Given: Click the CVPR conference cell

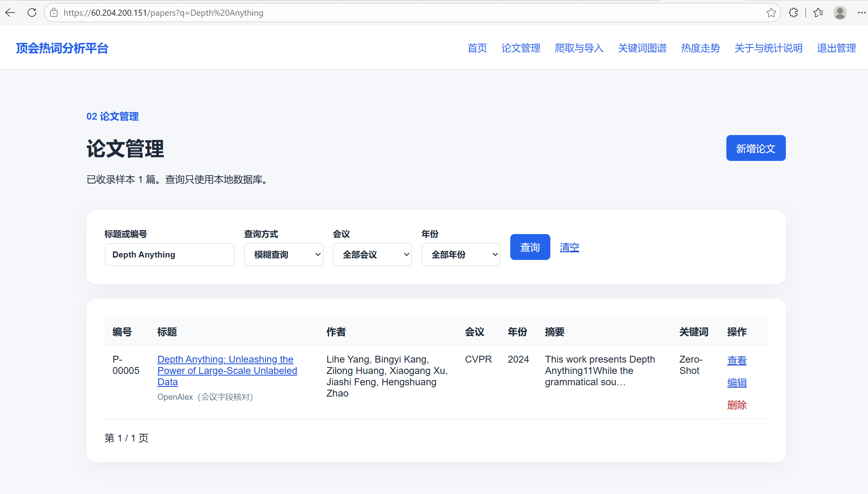Looking at the screenshot, I should coord(478,359).
